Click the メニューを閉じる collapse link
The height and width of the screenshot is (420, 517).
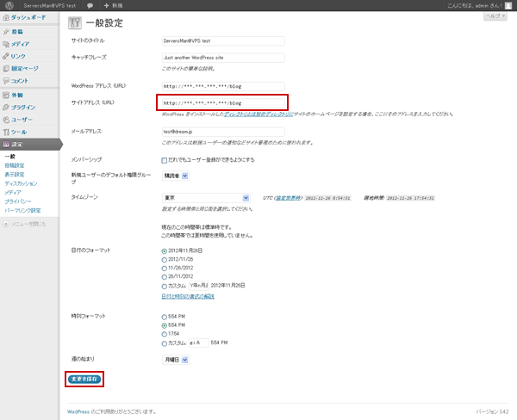tap(28, 224)
